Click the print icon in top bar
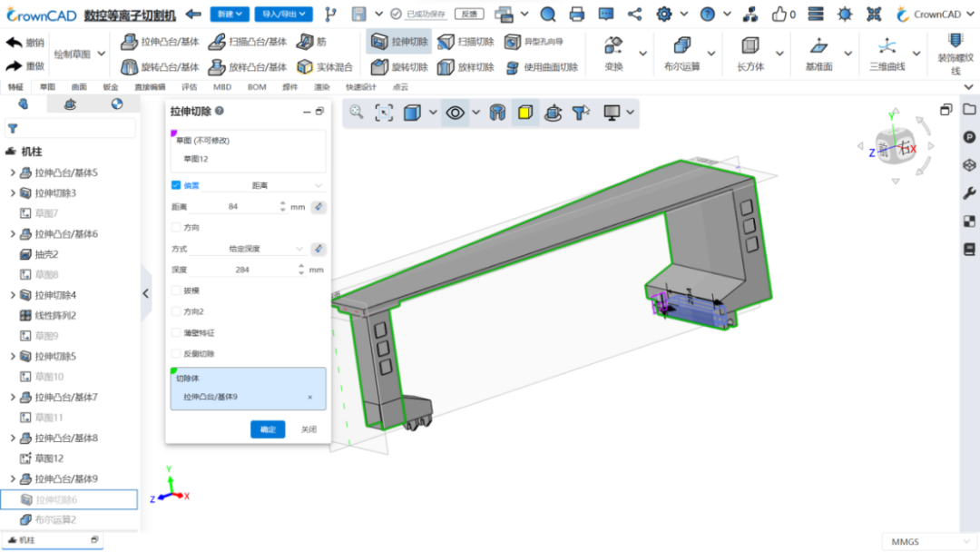 pyautogui.click(x=577, y=14)
